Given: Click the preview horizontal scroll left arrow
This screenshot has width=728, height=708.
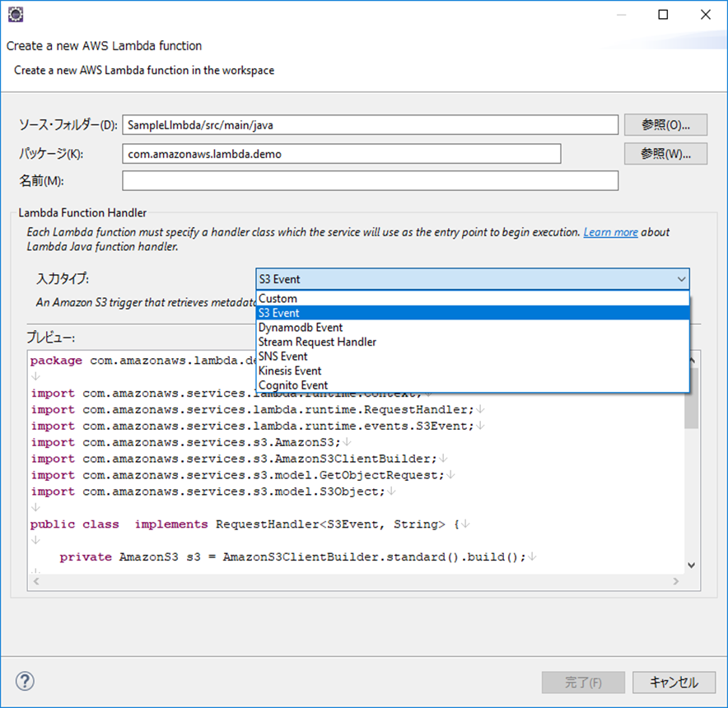Looking at the screenshot, I should pyautogui.click(x=37, y=581).
